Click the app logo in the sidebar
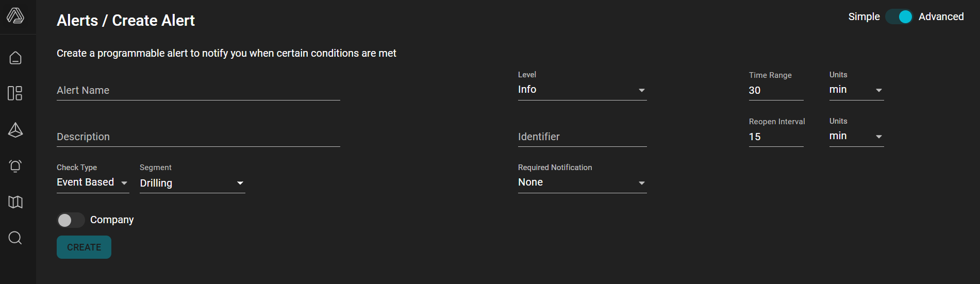980x284 pixels. tap(15, 16)
